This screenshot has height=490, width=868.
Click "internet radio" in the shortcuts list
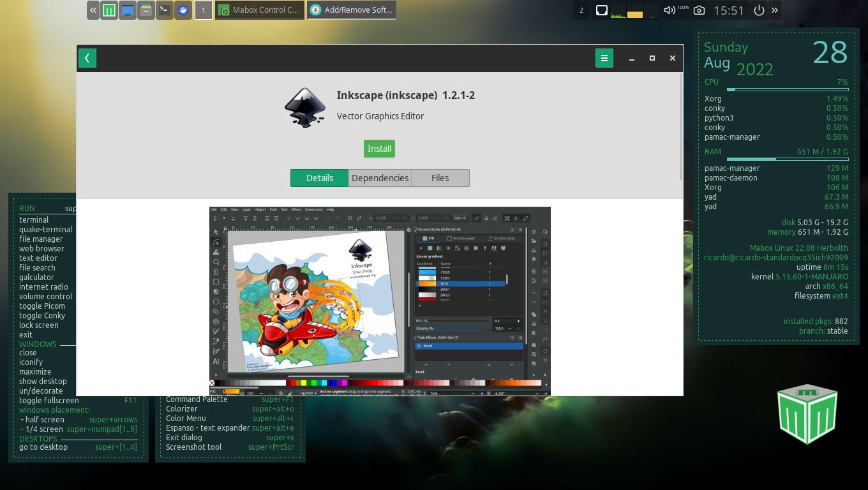pos(43,286)
